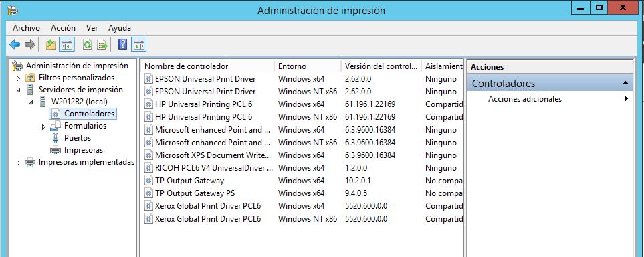Click the Forward arrow toolbar icon
Viewport: 644px width, 257px height.
point(29,45)
